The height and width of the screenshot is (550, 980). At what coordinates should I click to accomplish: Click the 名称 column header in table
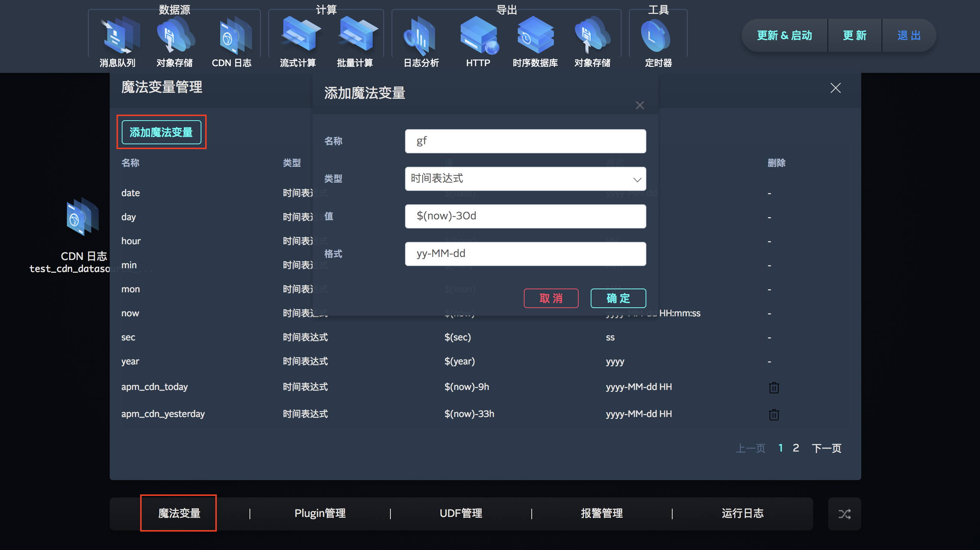point(130,163)
